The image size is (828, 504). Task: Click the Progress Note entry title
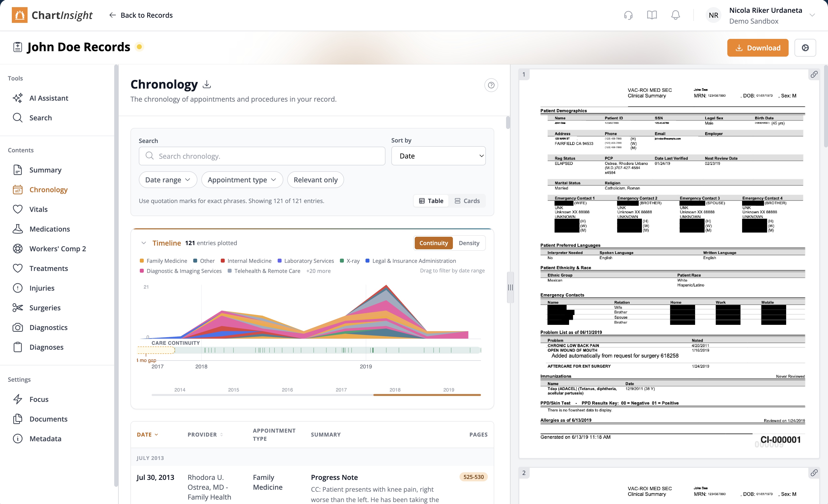[334, 477]
